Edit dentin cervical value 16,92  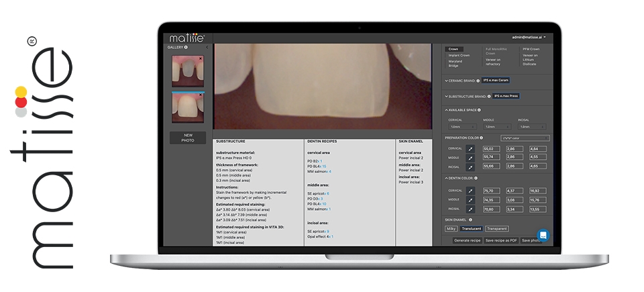click(537, 191)
